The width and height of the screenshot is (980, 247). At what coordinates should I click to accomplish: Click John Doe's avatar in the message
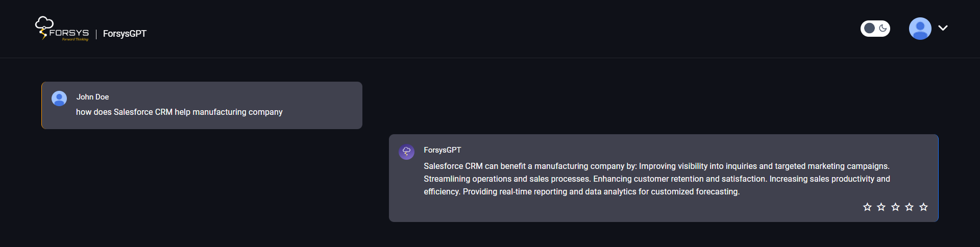pos(59,98)
